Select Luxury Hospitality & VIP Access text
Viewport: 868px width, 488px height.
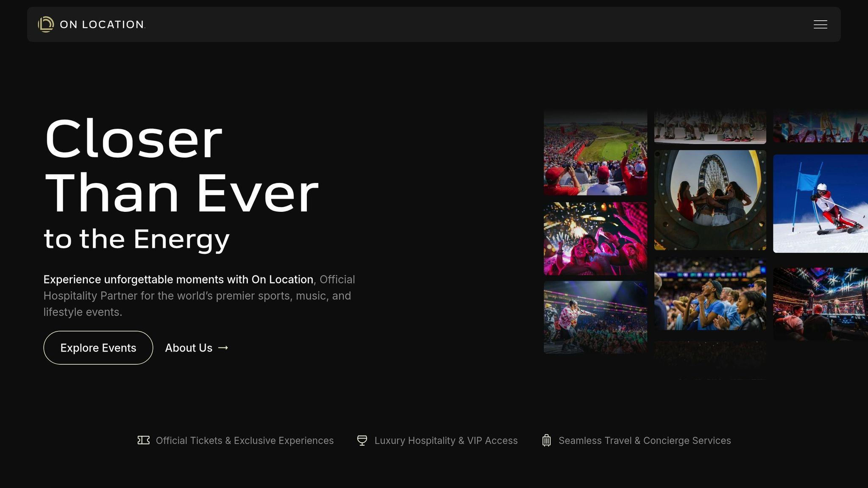[x=446, y=441]
